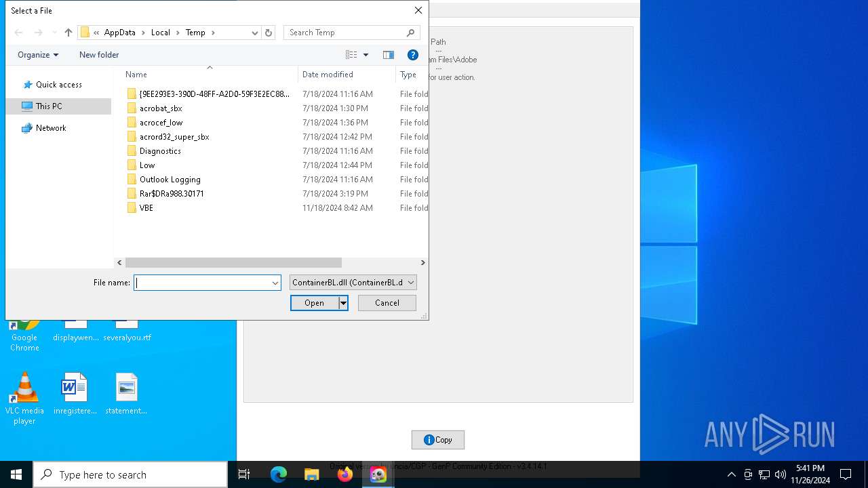Select the acrord32_super_sbx folder

[174, 137]
